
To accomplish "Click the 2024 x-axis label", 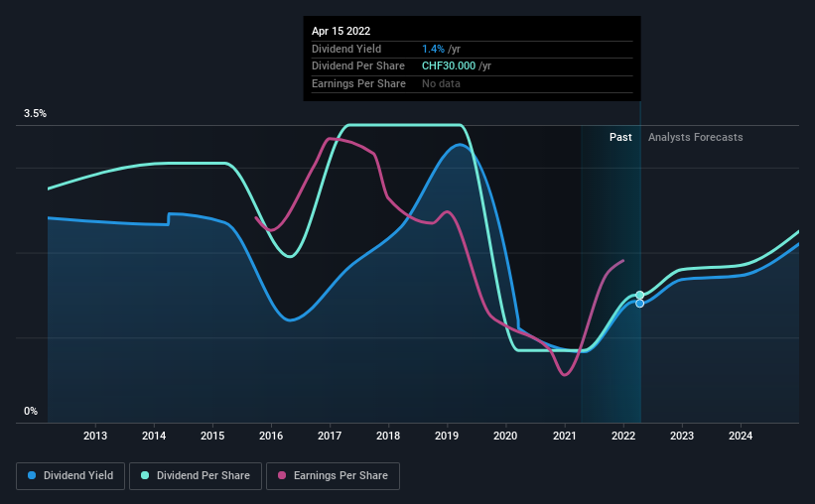I will [x=741, y=436].
